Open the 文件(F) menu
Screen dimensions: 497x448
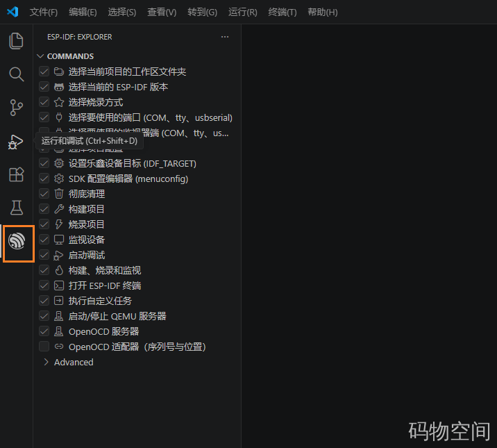click(x=44, y=13)
